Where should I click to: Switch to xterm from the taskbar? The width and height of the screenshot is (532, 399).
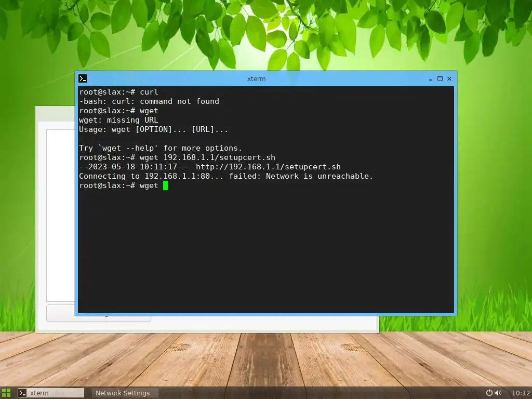click(x=50, y=393)
